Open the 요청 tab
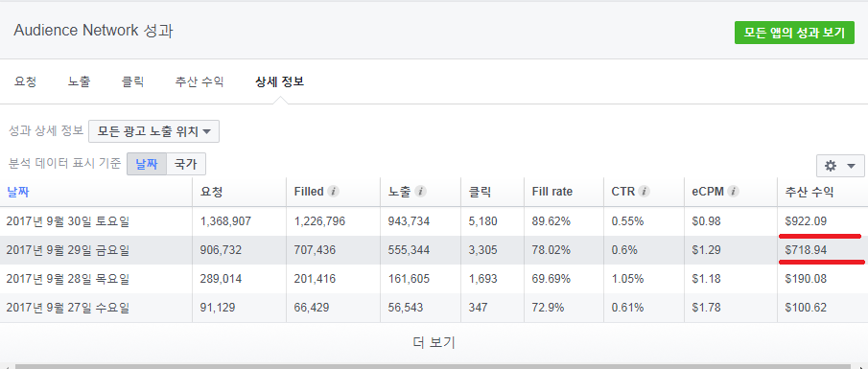The width and height of the screenshot is (868, 369). point(26,81)
